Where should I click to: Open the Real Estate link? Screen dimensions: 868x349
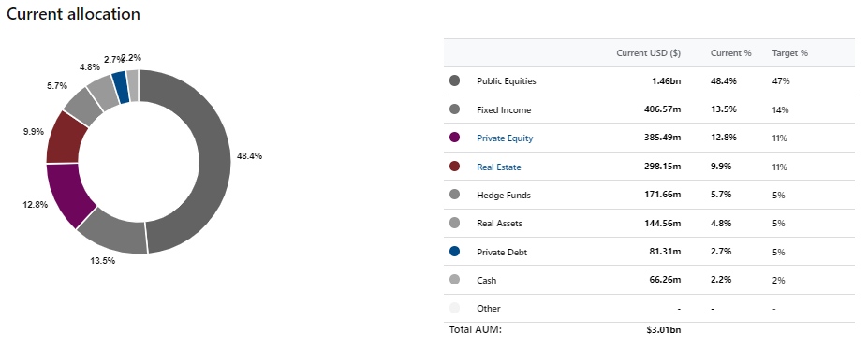pyautogui.click(x=499, y=167)
